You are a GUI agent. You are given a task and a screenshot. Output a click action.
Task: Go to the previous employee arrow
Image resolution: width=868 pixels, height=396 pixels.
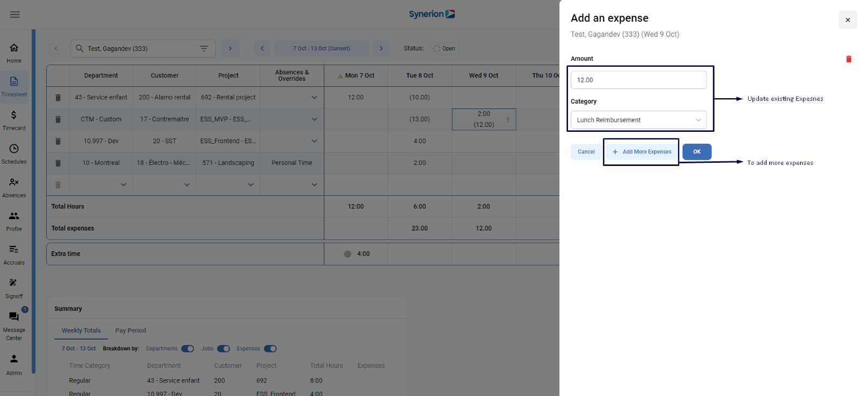pos(55,48)
